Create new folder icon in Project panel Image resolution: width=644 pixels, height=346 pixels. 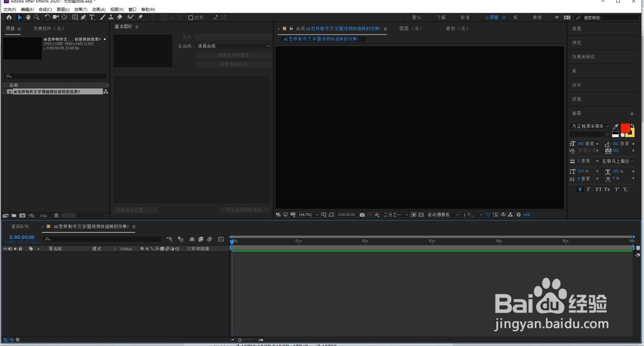tap(14, 215)
